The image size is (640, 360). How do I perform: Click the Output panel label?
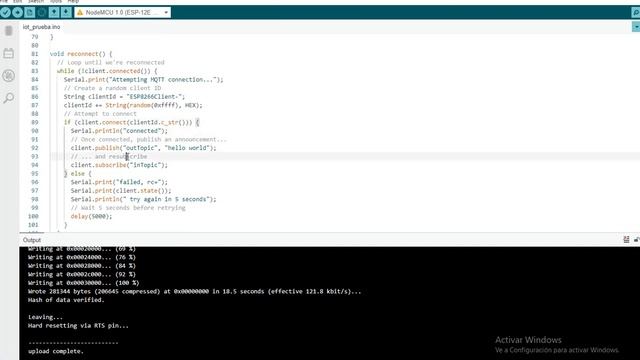(32, 240)
